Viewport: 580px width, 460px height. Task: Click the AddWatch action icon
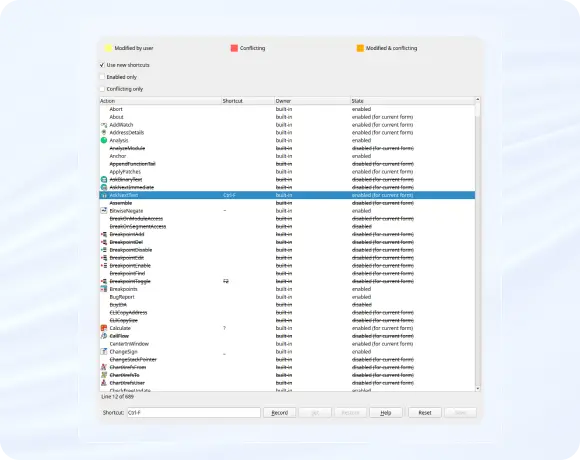tap(104, 125)
